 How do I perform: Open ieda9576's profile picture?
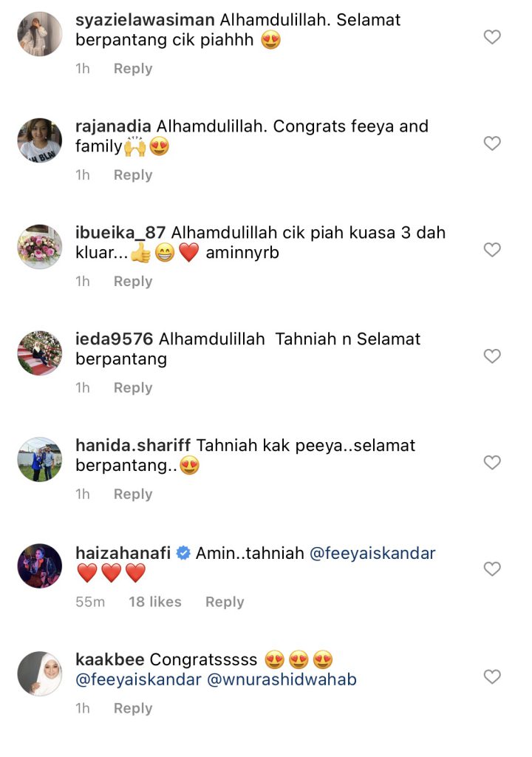pyautogui.click(x=40, y=353)
